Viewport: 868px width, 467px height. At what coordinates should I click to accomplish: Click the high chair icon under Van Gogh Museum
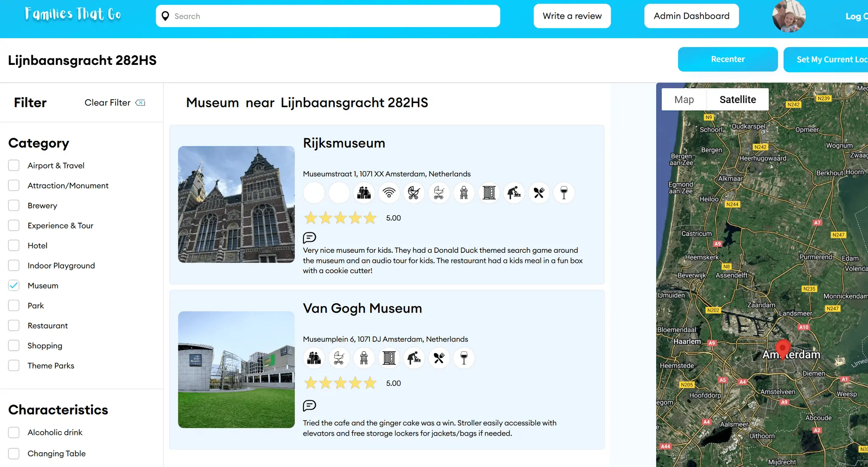[x=364, y=358]
